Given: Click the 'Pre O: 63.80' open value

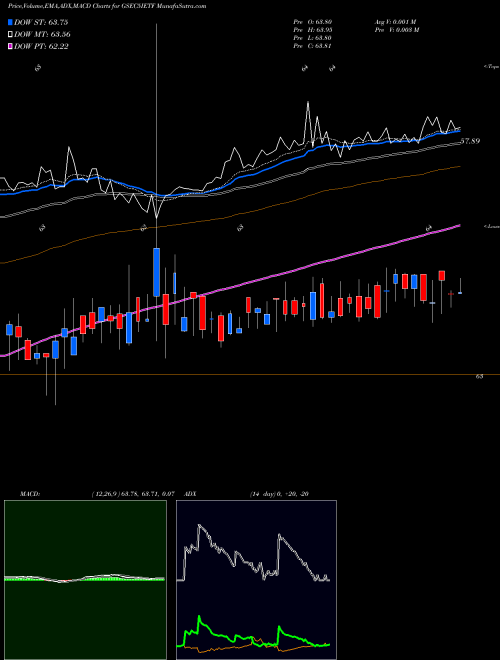Looking at the screenshot, I should (313, 21).
